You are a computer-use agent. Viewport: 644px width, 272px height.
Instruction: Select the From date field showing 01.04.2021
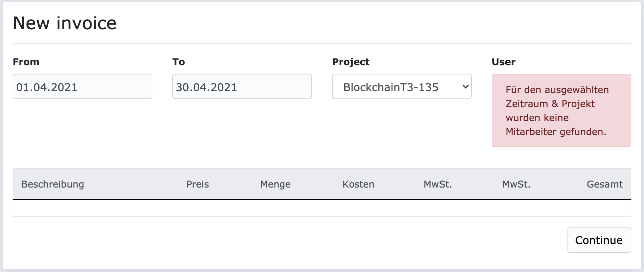click(82, 86)
